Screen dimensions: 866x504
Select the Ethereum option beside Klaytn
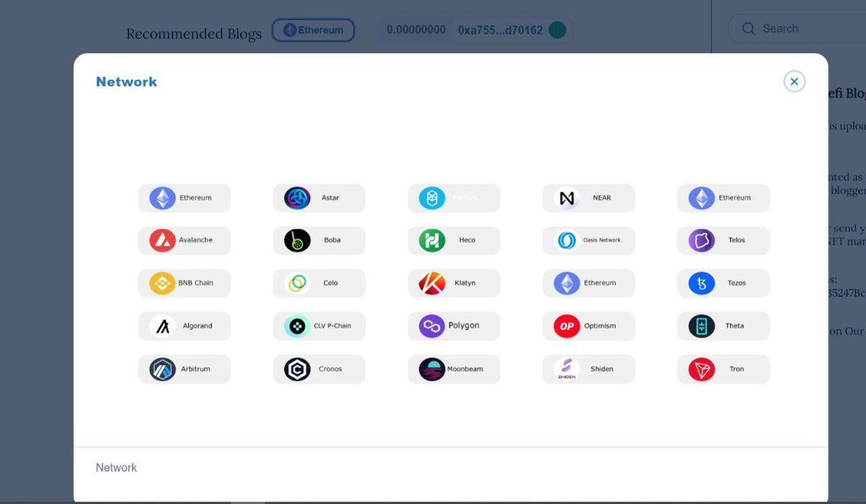[x=589, y=283]
